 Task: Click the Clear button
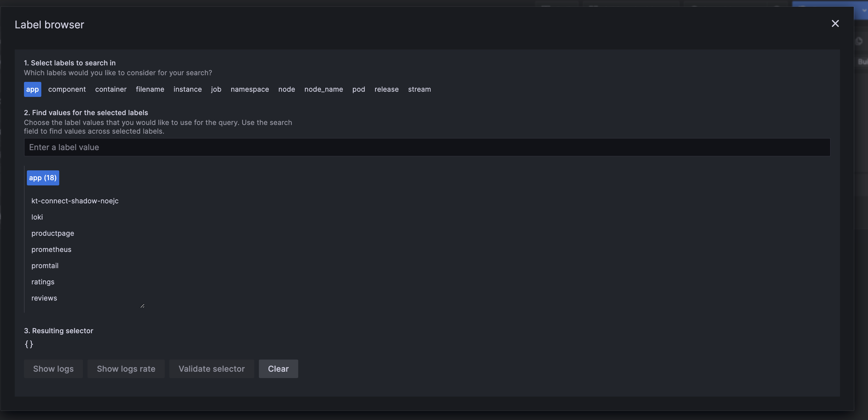(x=278, y=369)
